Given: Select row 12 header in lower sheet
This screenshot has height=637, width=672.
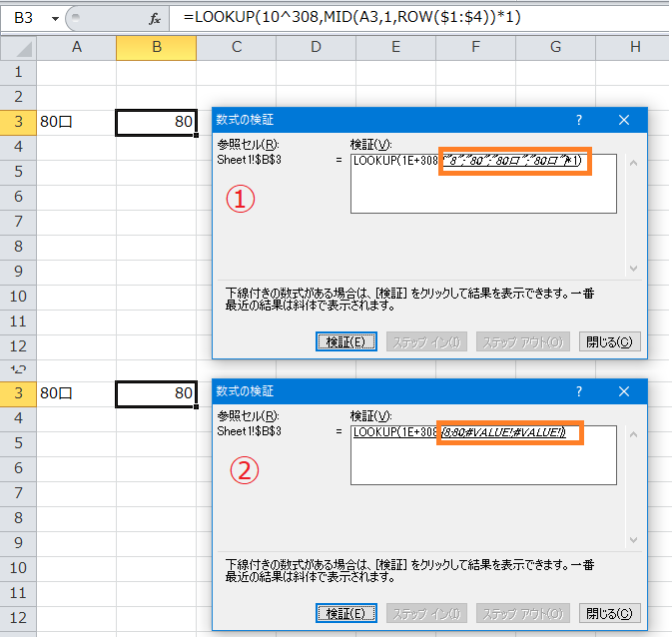Looking at the screenshot, I should [x=18, y=618].
